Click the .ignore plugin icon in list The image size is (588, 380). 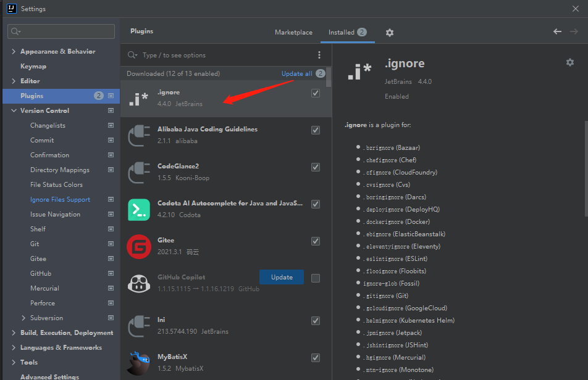(139, 99)
